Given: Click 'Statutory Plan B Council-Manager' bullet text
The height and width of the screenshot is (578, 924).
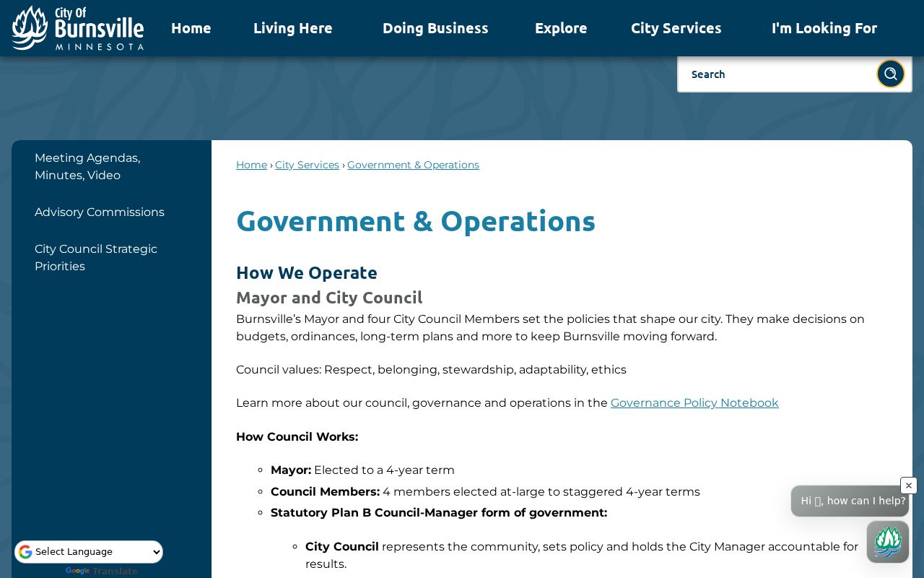Looking at the screenshot, I should click(439, 513).
